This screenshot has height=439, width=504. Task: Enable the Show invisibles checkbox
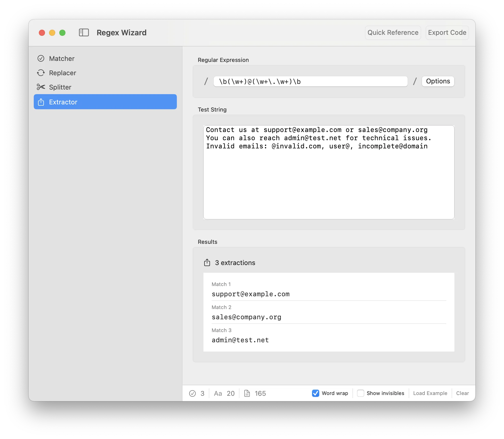click(x=361, y=393)
